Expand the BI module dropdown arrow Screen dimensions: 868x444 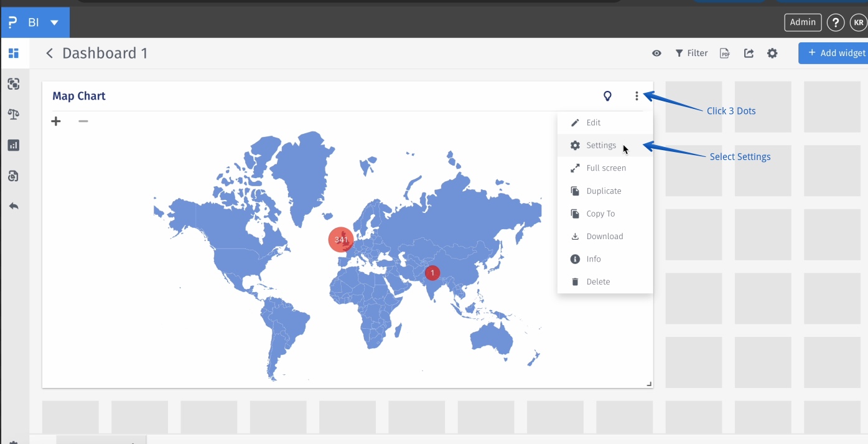(x=55, y=22)
